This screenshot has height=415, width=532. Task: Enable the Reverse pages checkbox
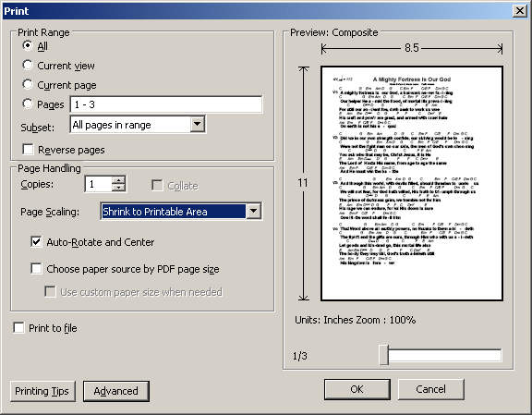(x=28, y=150)
